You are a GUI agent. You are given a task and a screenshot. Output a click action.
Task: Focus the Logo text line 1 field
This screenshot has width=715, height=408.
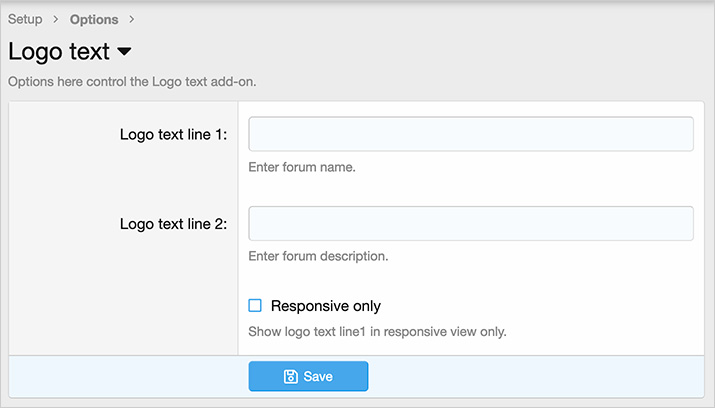(x=470, y=134)
